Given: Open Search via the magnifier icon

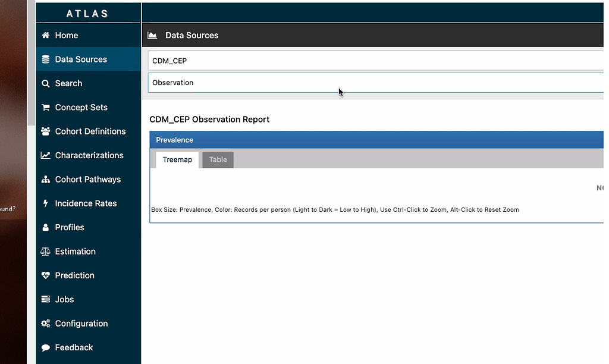Looking at the screenshot, I should coord(45,83).
